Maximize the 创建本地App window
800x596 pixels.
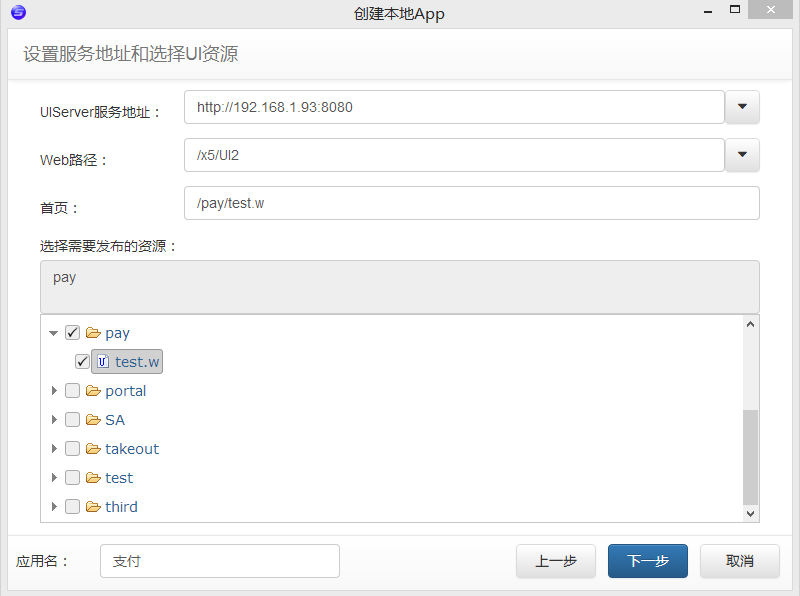point(735,9)
